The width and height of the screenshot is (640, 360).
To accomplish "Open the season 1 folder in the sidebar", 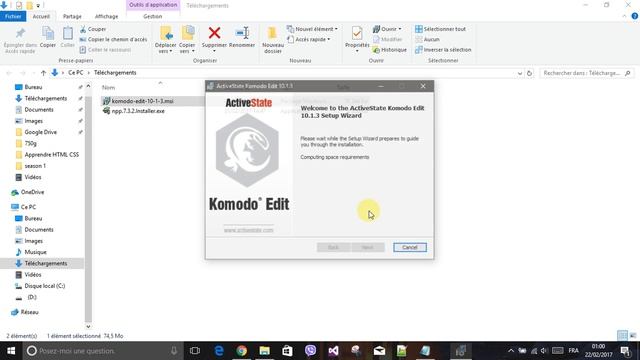I will point(35,166).
